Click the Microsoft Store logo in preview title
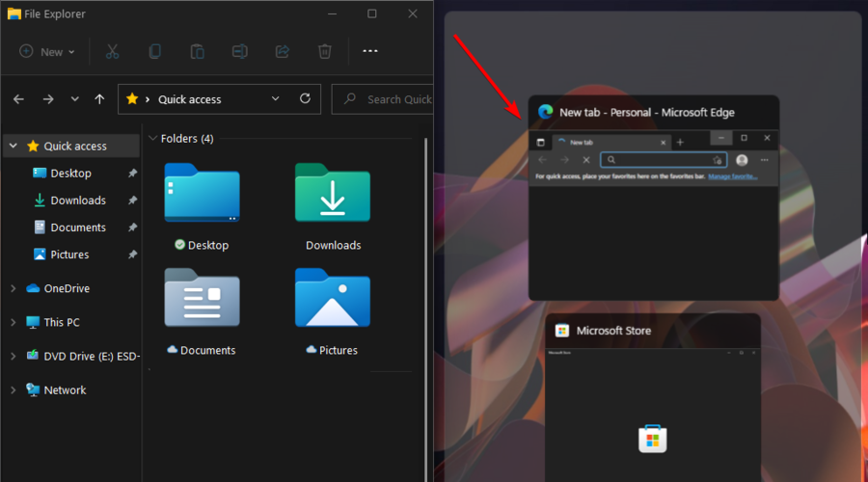 pos(562,331)
